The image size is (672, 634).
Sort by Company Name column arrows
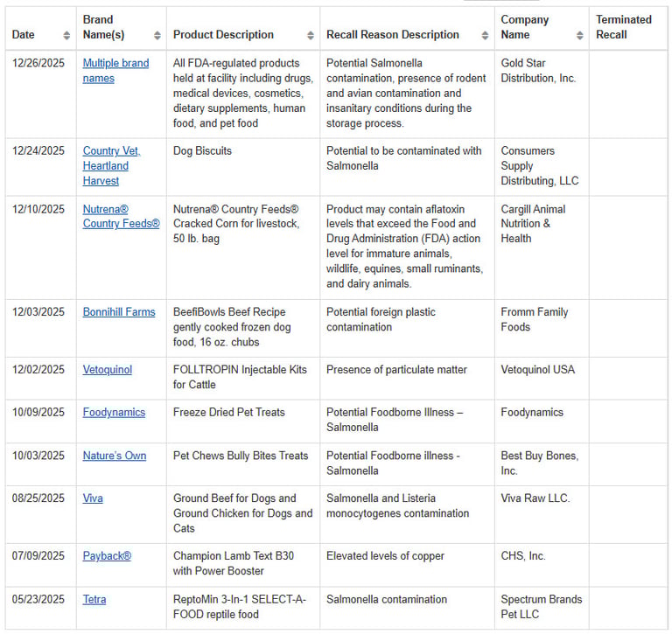point(580,35)
